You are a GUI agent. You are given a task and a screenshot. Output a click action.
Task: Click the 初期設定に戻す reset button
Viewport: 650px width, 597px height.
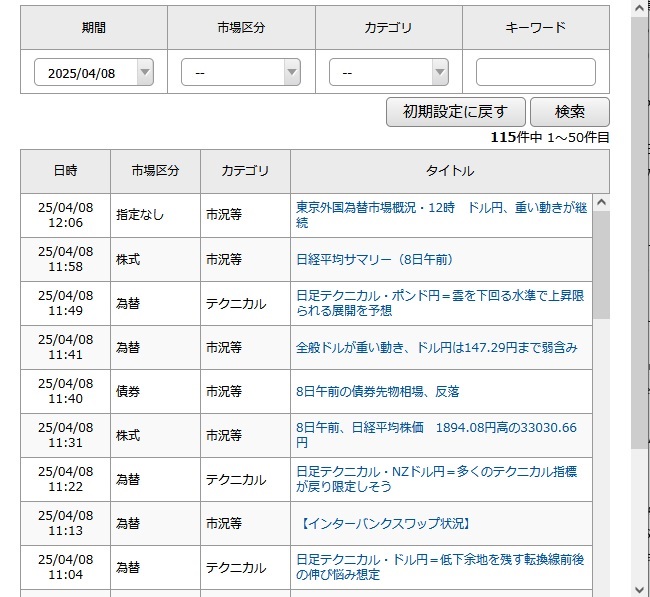pos(456,112)
